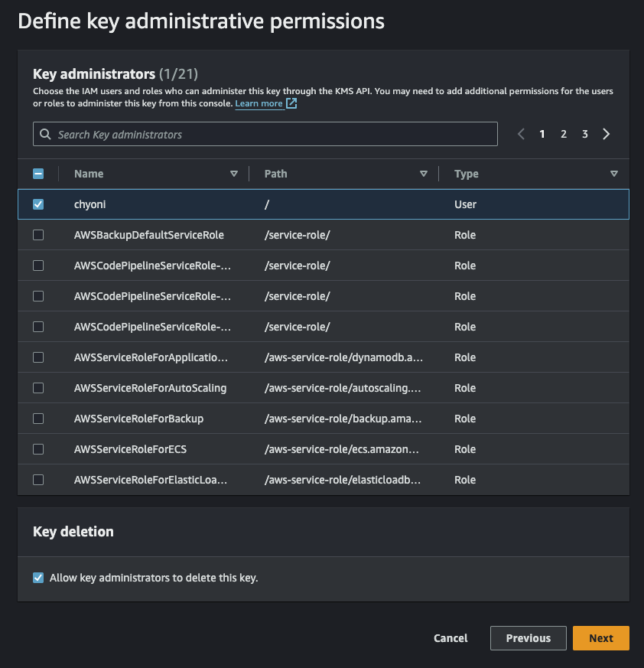Click the /aws-service-role/elasticloadb... path
This screenshot has height=668, width=644.
[343, 480]
